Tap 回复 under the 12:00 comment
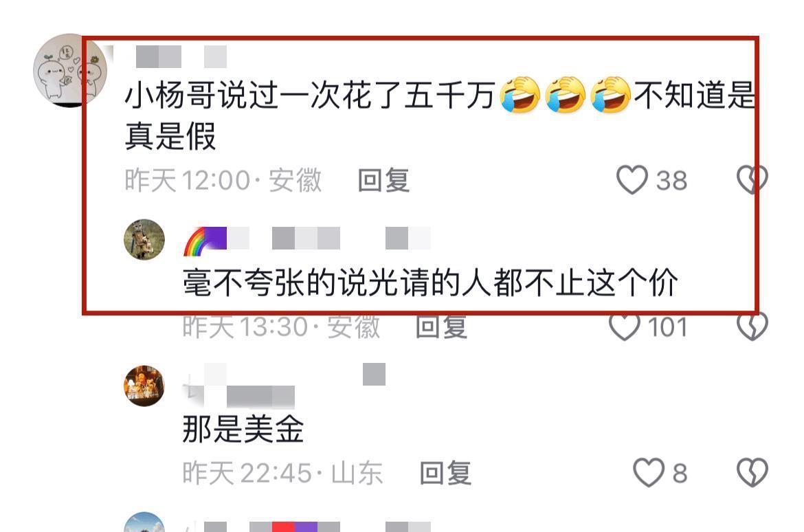This screenshot has height=532, width=804. pyautogui.click(x=383, y=181)
